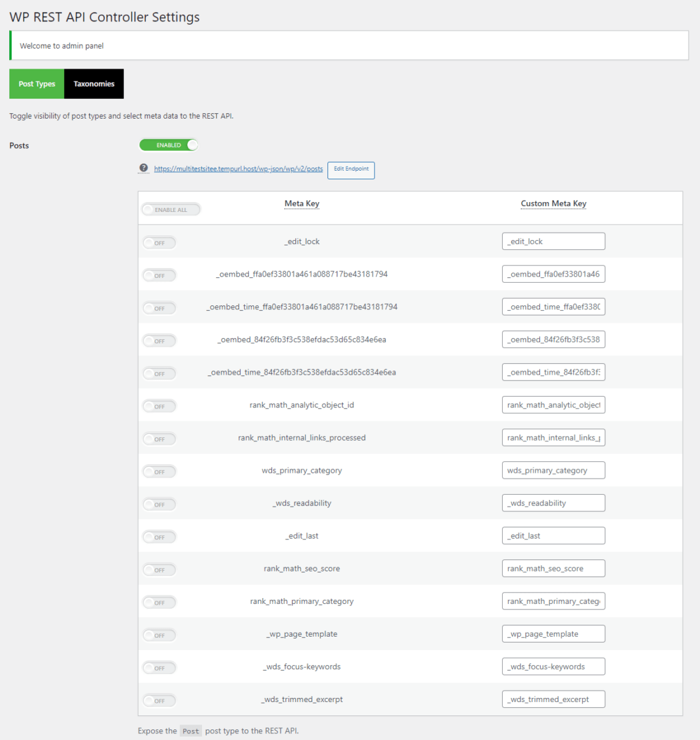The image size is (700, 740).
Task: Click the custom key field for _oembed_ffa0ef33801a461a088717be43181794
Action: coord(554,274)
